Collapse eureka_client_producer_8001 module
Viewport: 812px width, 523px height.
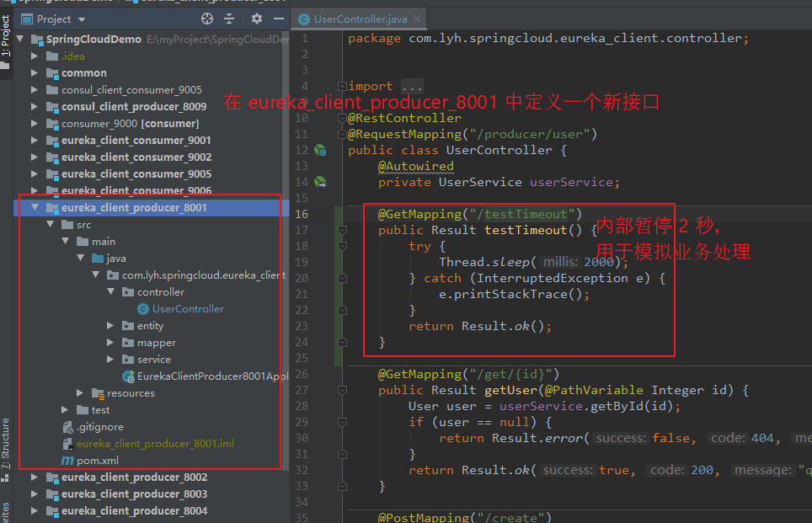tap(35, 207)
